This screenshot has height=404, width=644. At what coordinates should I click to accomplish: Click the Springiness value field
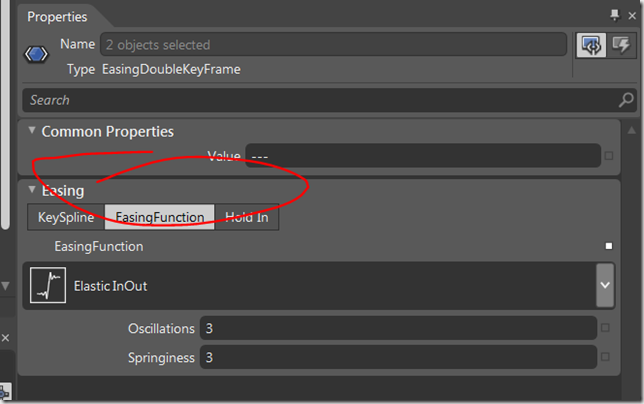[x=398, y=357]
